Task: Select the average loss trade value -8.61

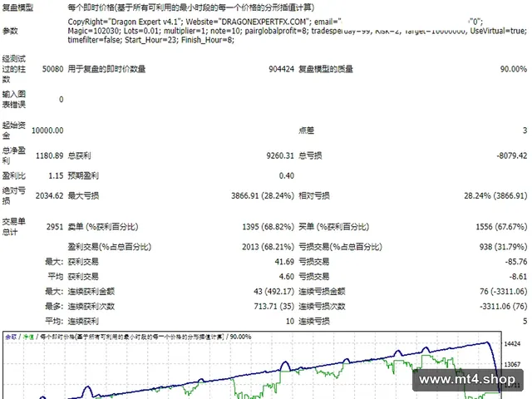Action: coord(518,277)
